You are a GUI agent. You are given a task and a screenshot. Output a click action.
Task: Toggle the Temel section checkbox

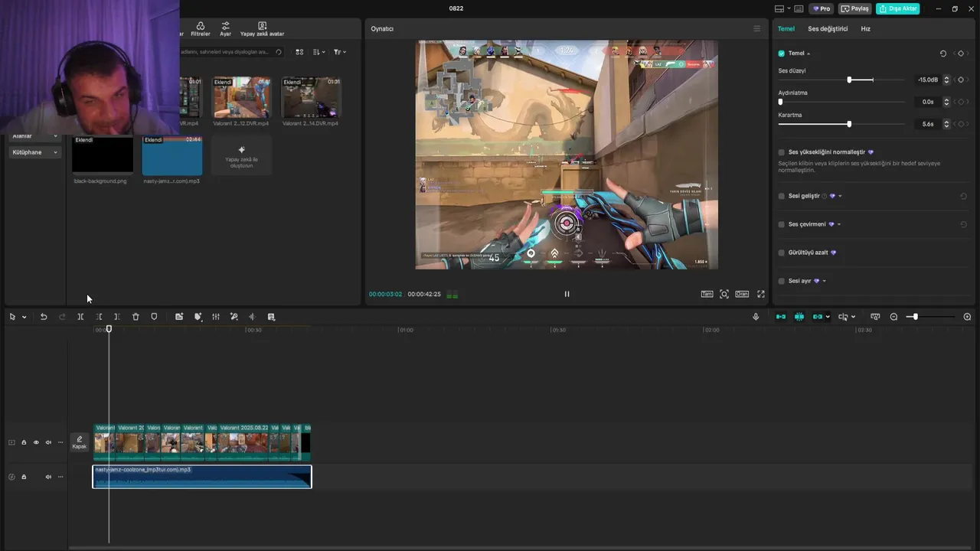tap(782, 54)
